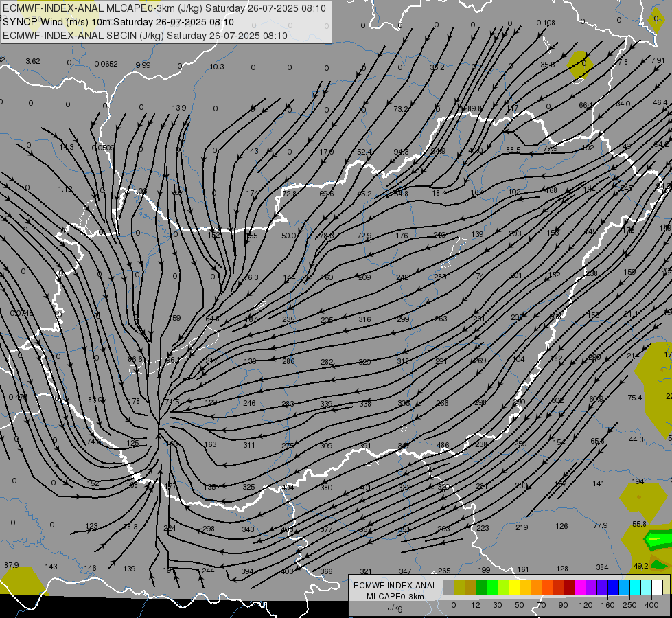Click the bright green legend swatch
The image size is (672, 618).
click(492, 587)
